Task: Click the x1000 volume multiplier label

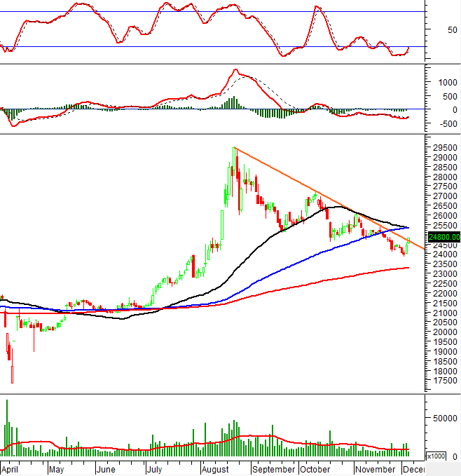Action: coord(436,456)
